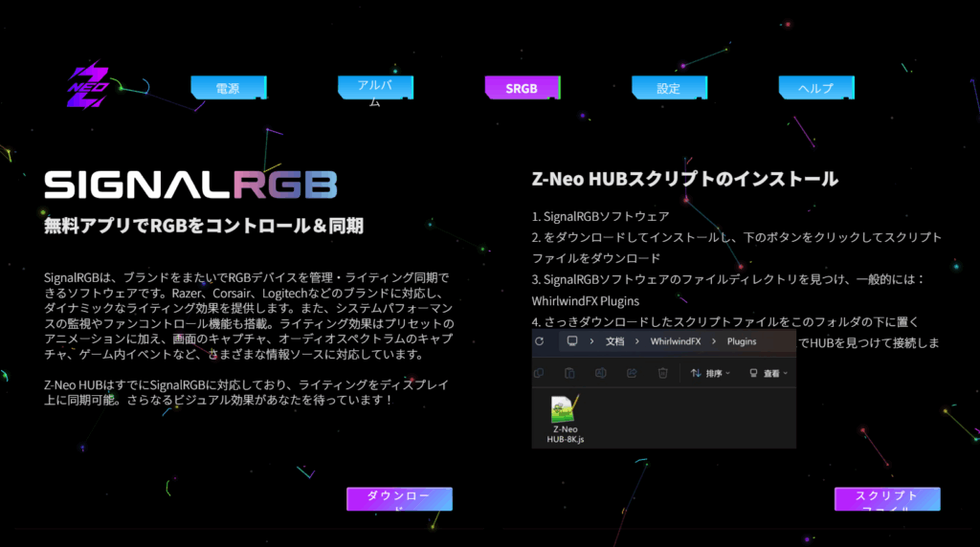Click the paste clipboard icon in the explorer toolbar
Image resolution: width=980 pixels, height=547 pixels.
(x=569, y=373)
